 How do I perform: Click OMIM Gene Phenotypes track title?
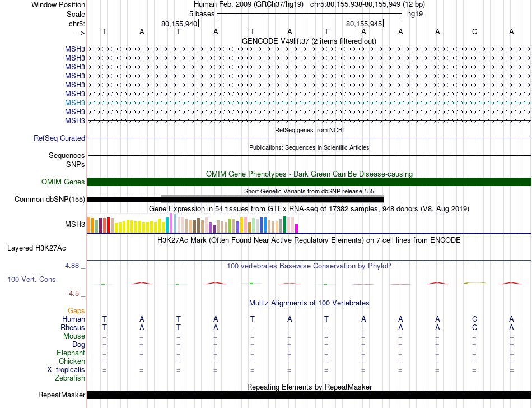pyautogui.click(x=309, y=174)
